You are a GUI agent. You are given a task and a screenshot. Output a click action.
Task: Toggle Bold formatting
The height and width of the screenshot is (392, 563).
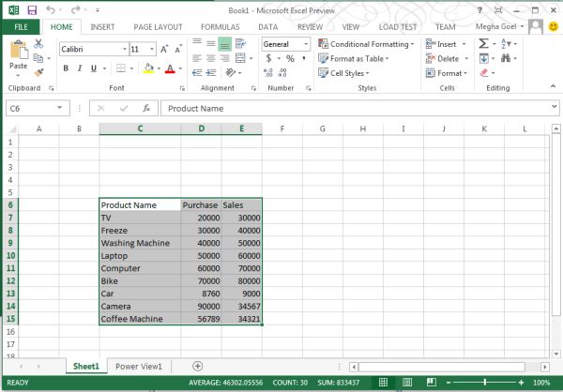[x=67, y=68]
